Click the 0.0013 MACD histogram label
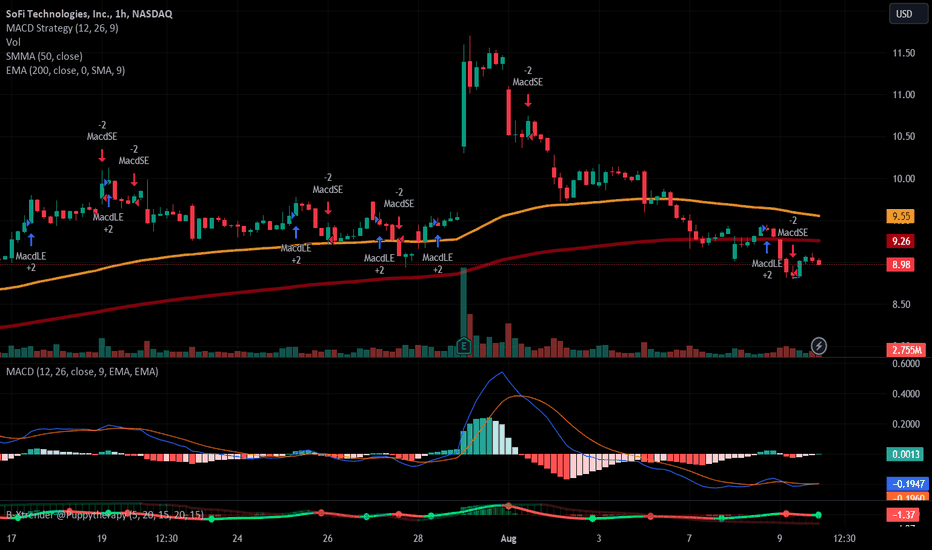This screenshot has width=932, height=550. pos(905,454)
